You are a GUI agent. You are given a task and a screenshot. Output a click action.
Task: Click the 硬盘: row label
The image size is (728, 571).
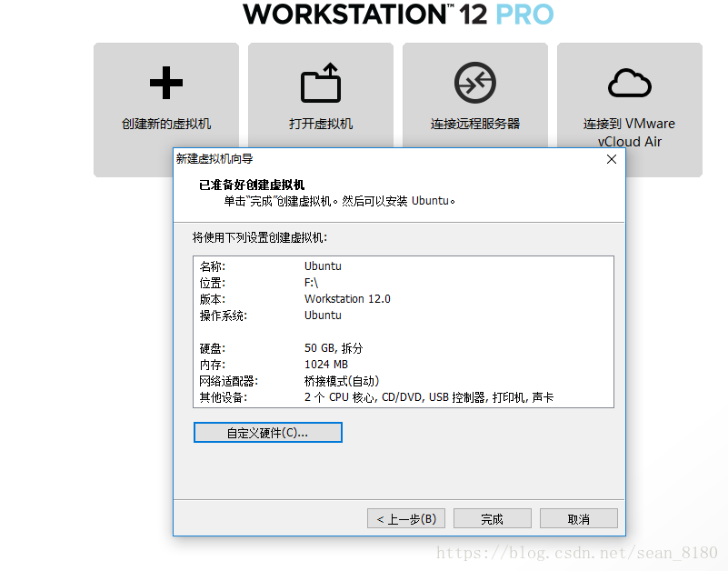click(x=212, y=348)
